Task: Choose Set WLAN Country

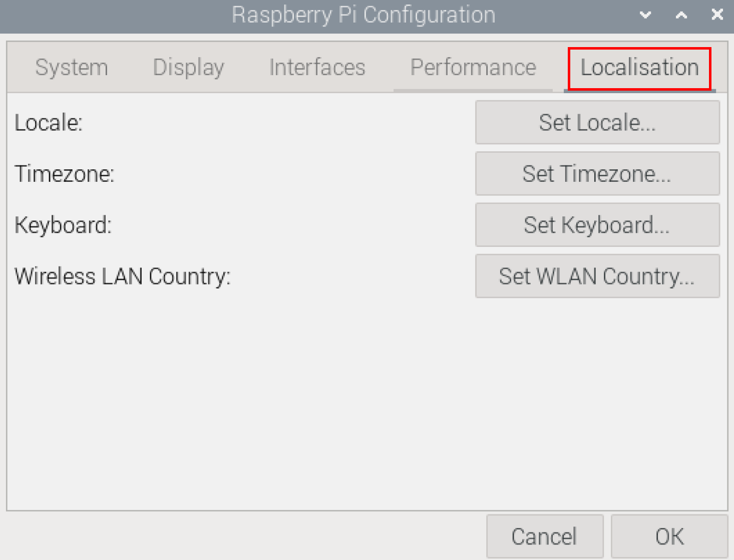Action: (597, 276)
